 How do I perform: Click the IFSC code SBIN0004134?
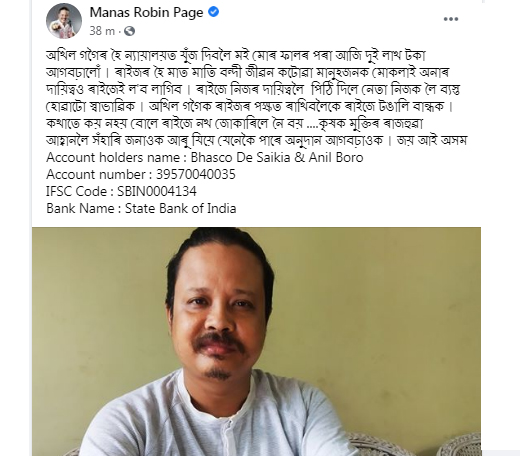click(x=157, y=191)
